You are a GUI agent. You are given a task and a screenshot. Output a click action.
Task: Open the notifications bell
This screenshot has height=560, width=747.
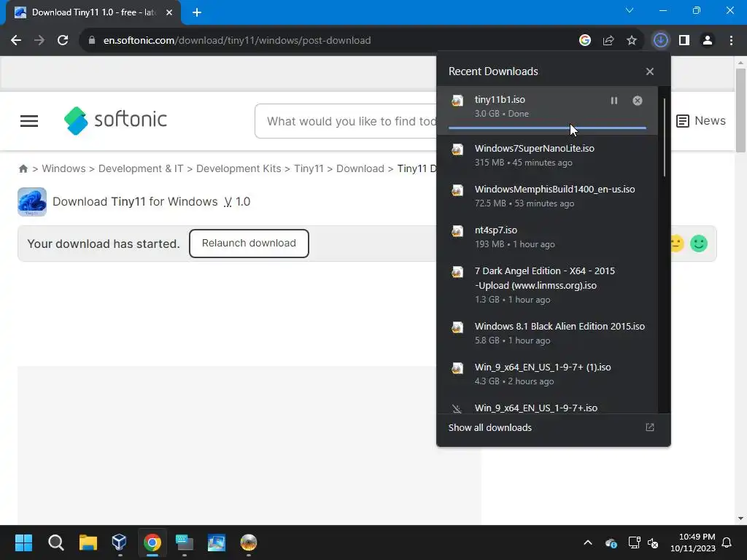tap(727, 542)
